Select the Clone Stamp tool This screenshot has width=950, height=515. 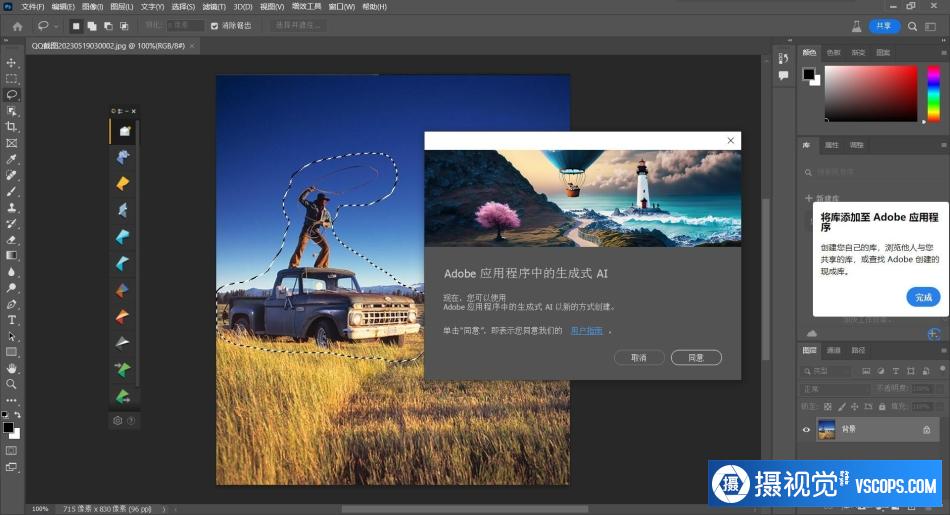(11, 207)
